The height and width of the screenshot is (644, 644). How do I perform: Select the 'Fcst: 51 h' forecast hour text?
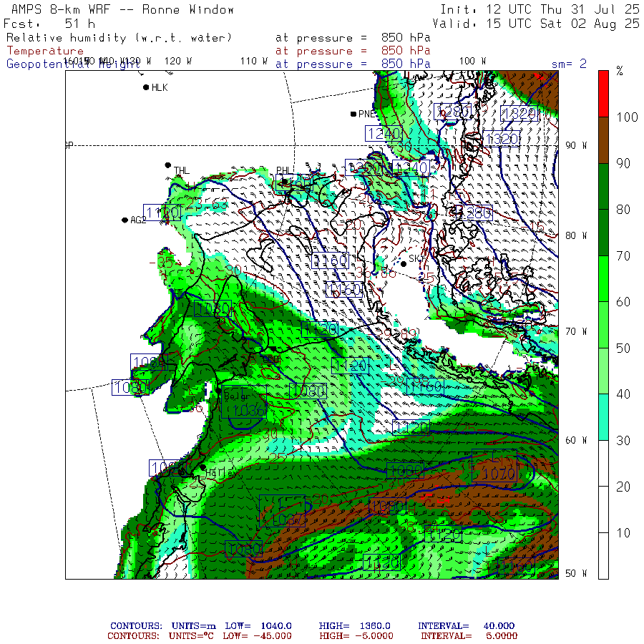[49, 24]
